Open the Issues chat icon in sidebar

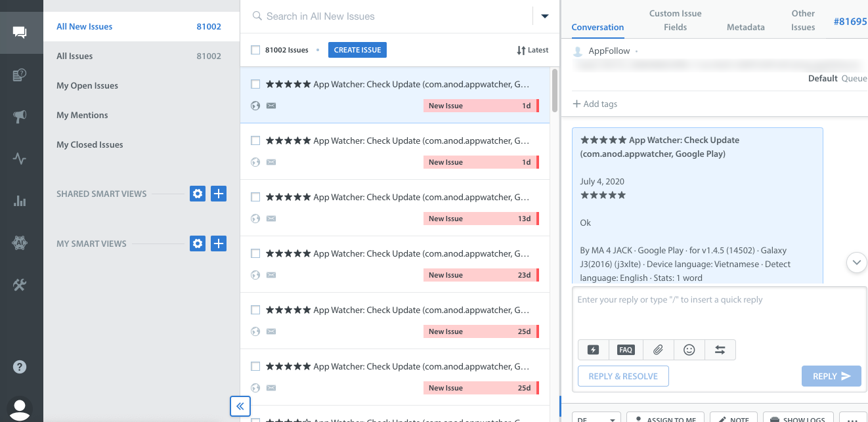coord(20,32)
